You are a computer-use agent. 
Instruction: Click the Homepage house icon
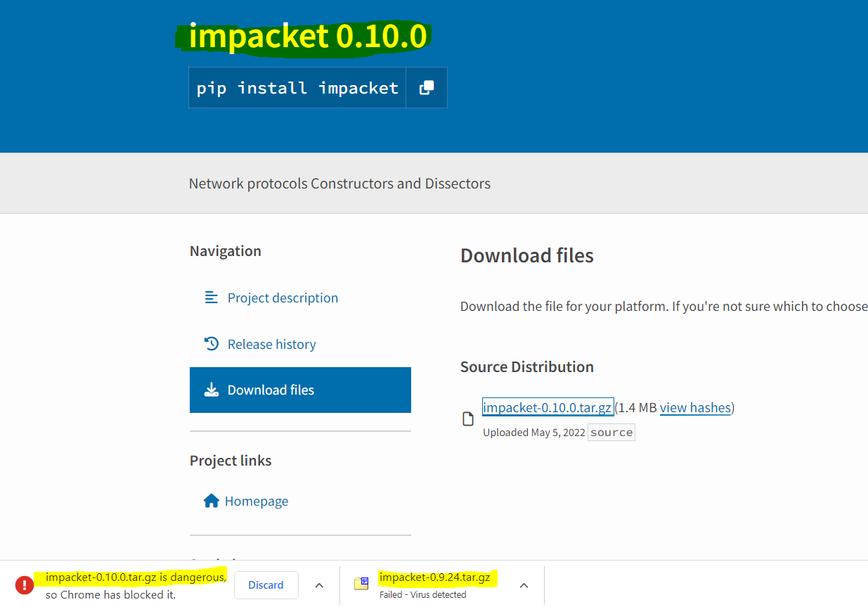pyautogui.click(x=211, y=501)
